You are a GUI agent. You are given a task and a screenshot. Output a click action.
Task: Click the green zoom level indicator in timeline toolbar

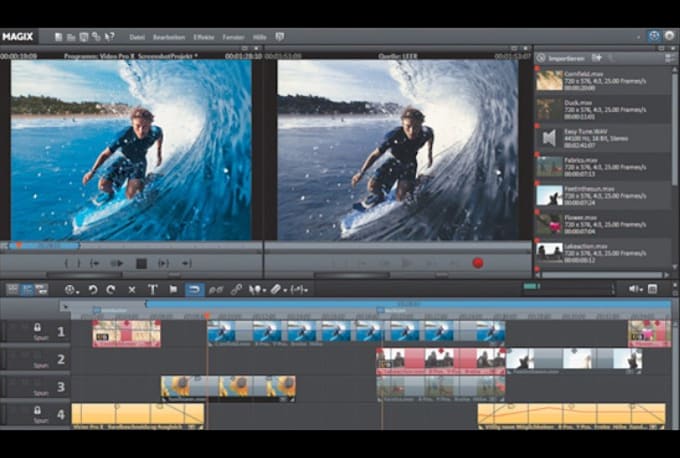[x=531, y=286]
